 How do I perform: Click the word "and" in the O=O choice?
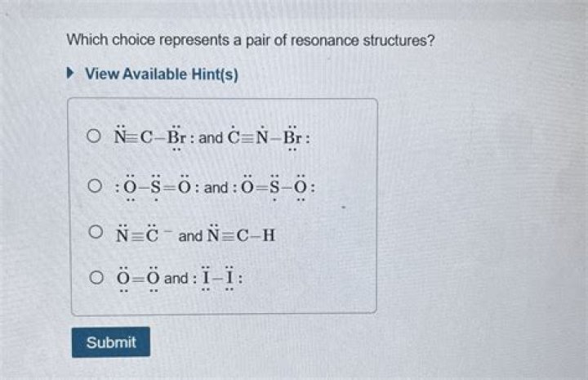tap(176, 278)
